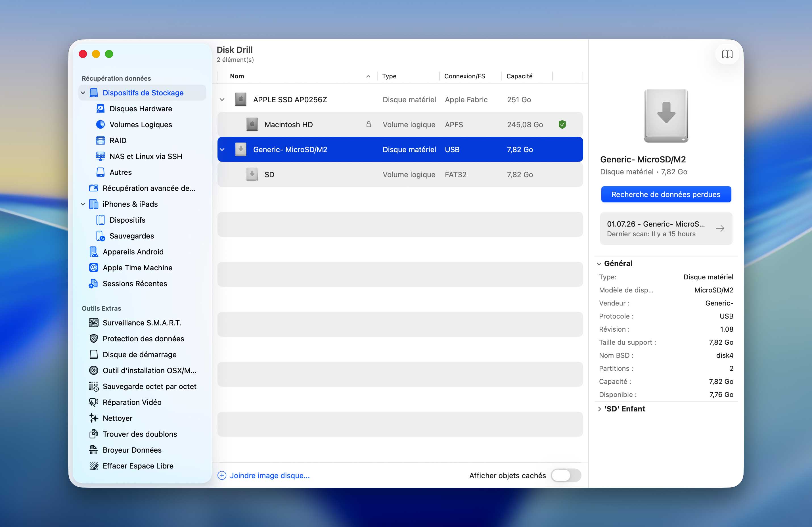Select Macintosh HD volume row

point(400,124)
